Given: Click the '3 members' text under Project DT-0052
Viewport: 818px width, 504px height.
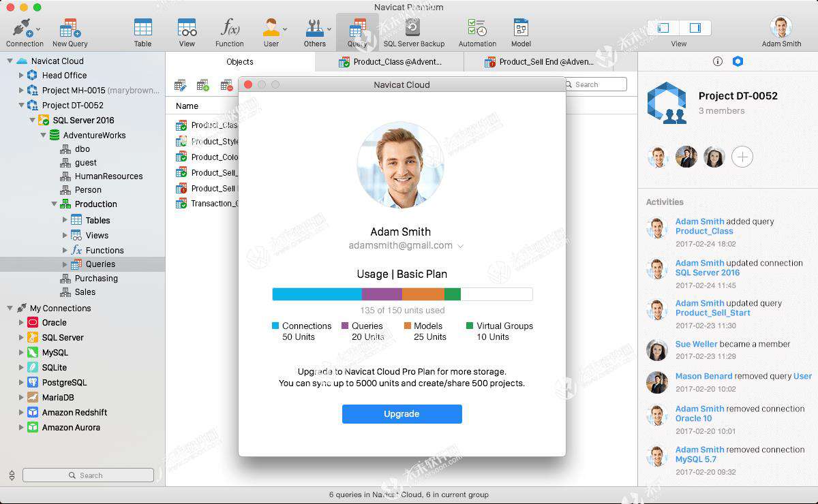Looking at the screenshot, I should click(x=721, y=111).
